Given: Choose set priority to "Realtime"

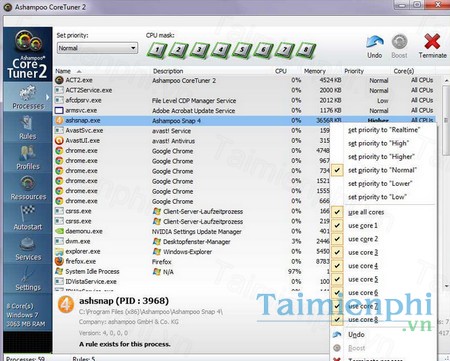Looking at the screenshot, I should tap(384, 130).
